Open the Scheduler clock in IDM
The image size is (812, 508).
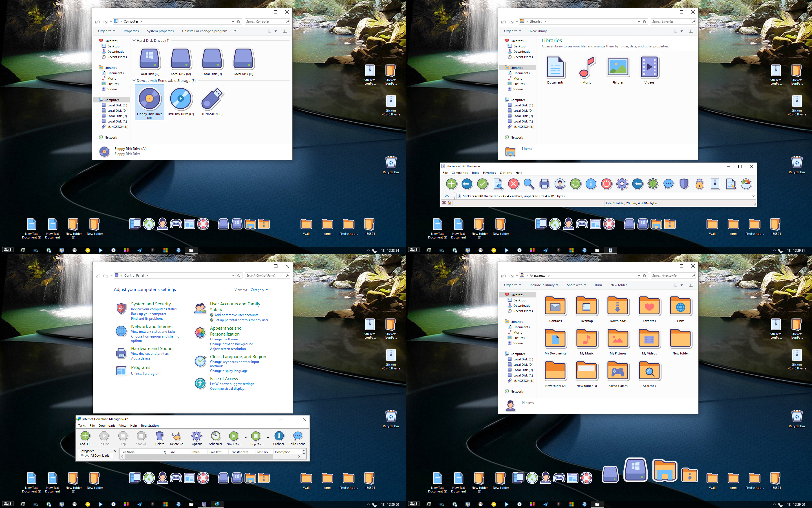215,438
